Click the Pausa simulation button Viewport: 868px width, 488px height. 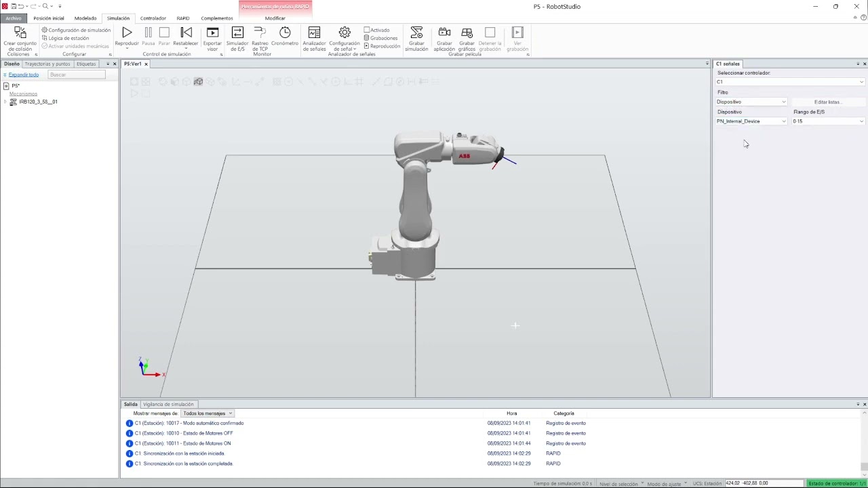148,33
